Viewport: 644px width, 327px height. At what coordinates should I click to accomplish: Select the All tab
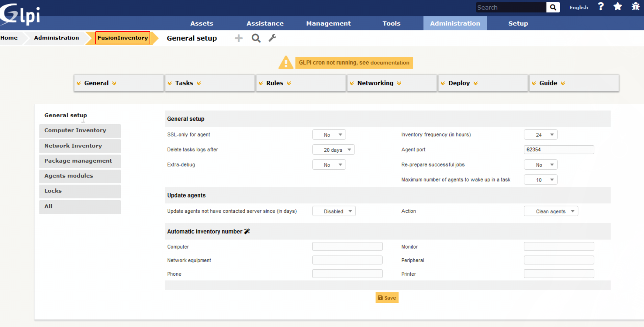tap(80, 207)
